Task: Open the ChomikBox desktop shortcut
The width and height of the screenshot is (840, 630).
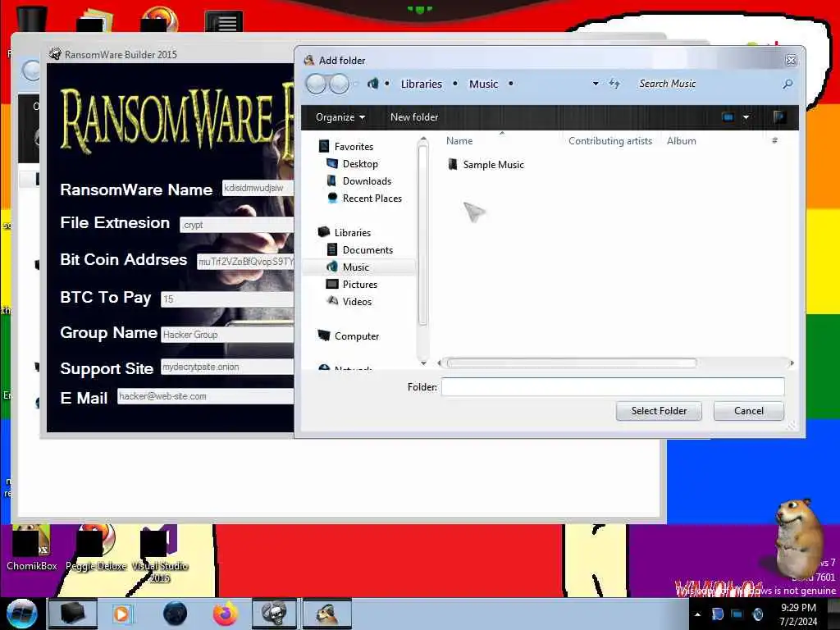Action: pos(31,548)
